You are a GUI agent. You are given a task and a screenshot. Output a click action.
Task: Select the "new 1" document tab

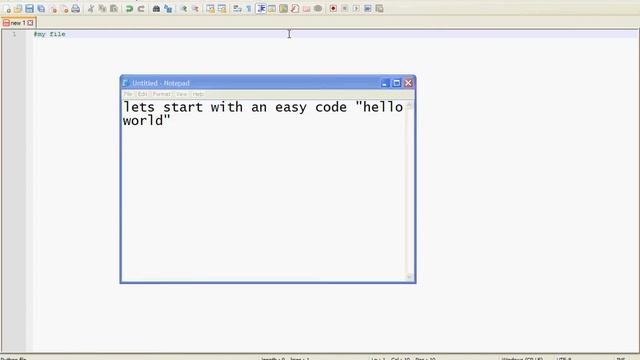pyautogui.click(x=18, y=23)
